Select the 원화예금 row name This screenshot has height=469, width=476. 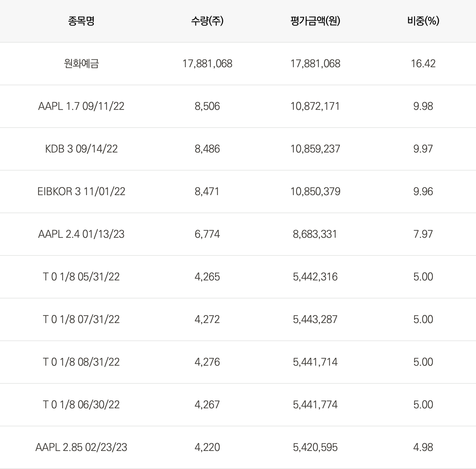coord(81,64)
